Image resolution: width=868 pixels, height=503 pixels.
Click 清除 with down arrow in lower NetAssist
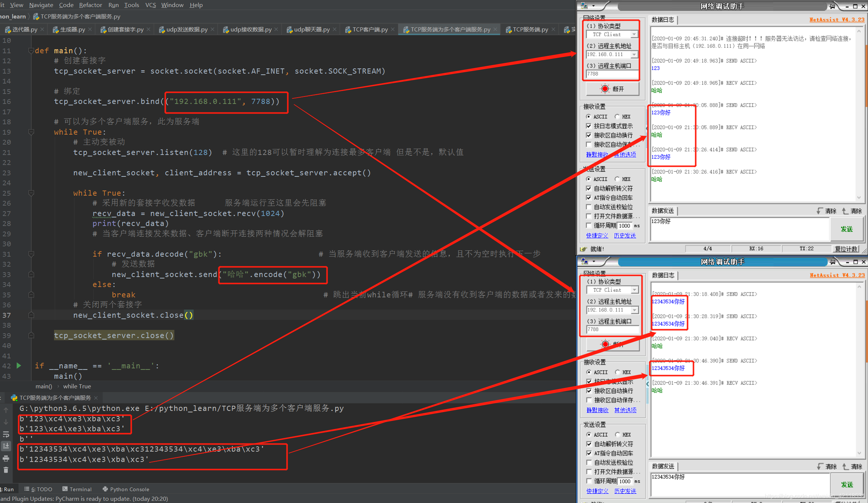click(x=827, y=466)
